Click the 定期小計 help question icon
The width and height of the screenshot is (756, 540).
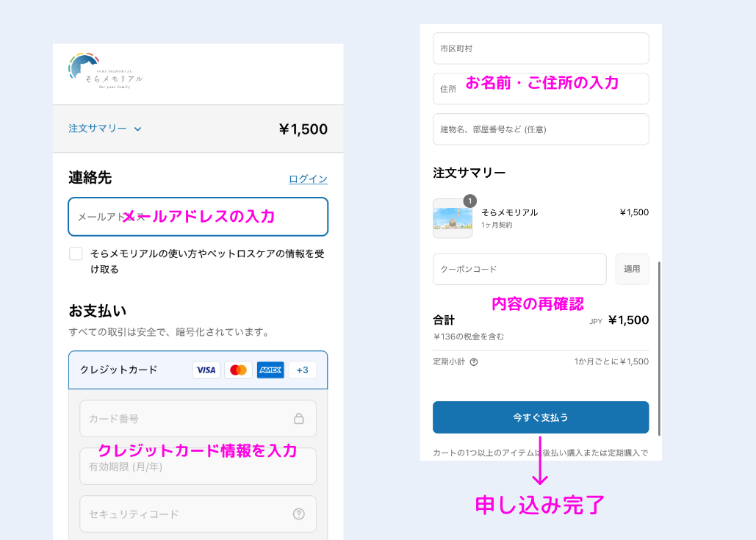coord(474,361)
